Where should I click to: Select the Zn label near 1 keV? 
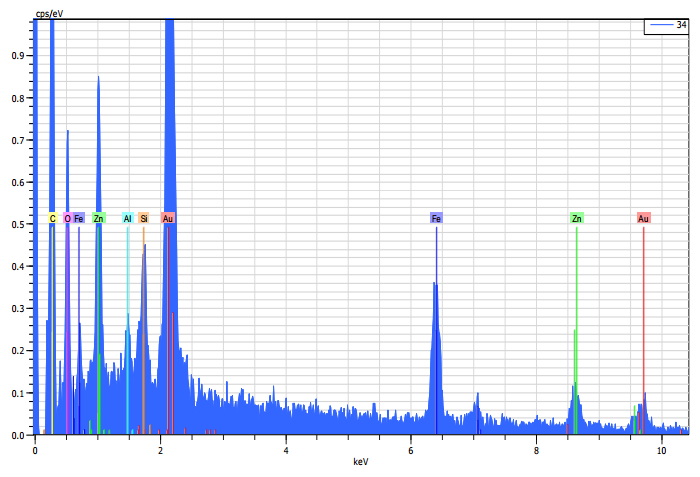coord(99,218)
